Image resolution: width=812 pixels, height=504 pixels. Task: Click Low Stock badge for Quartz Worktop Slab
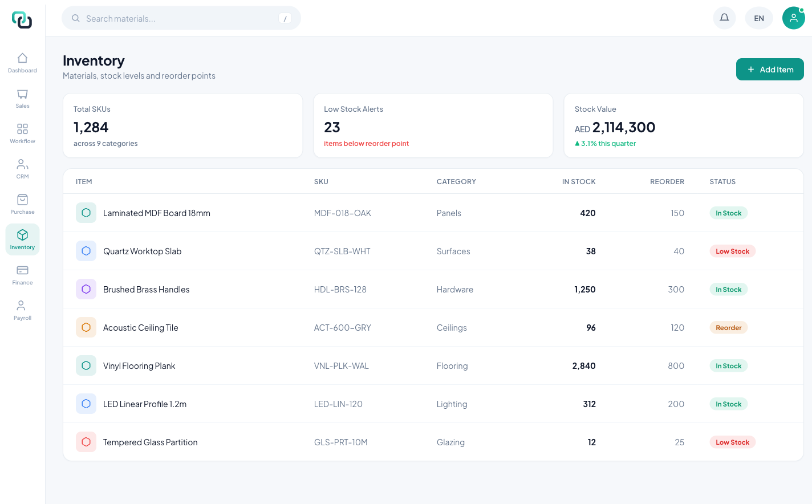[x=733, y=251]
